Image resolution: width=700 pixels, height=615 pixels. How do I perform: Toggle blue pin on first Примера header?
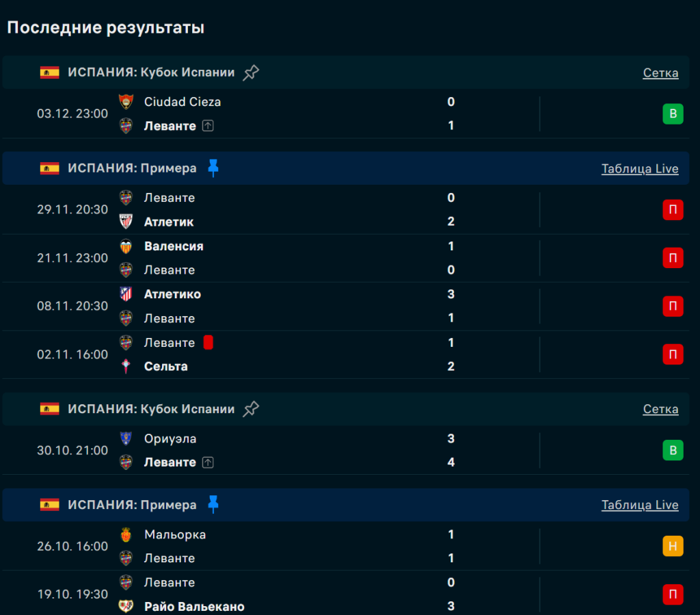213,168
